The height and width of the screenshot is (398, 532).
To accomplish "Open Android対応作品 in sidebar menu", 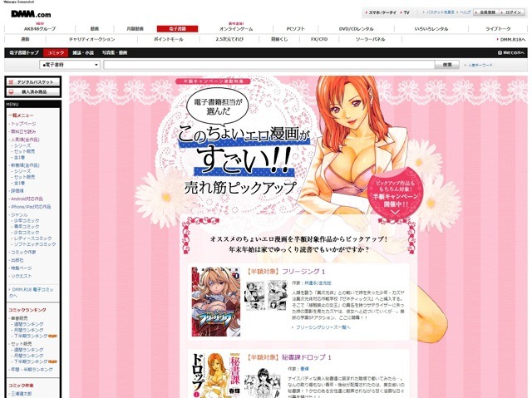I will [27, 199].
